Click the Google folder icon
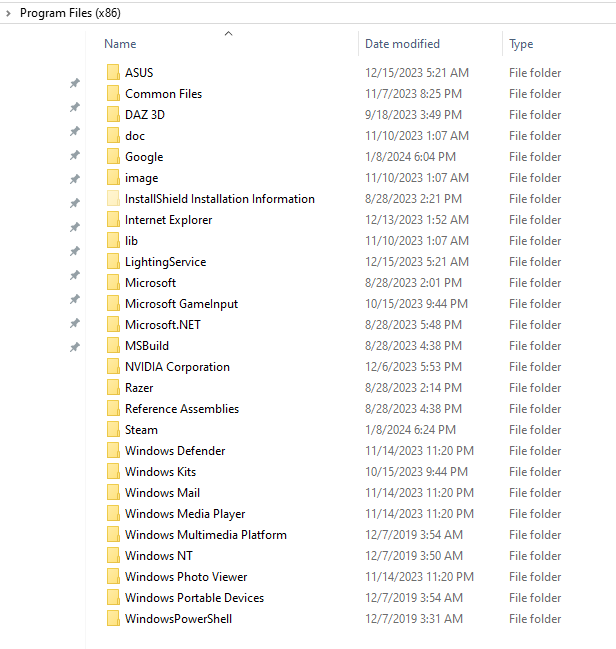Screen dimensions: 616x649 click(x=113, y=156)
